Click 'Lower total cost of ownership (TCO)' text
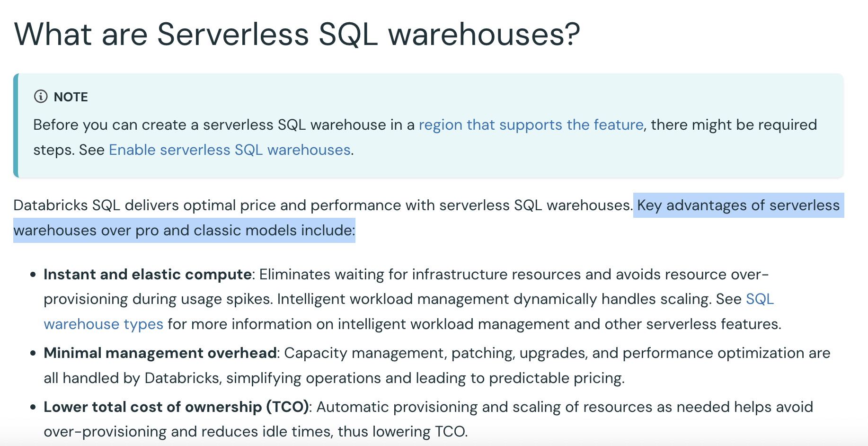 pos(176,407)
